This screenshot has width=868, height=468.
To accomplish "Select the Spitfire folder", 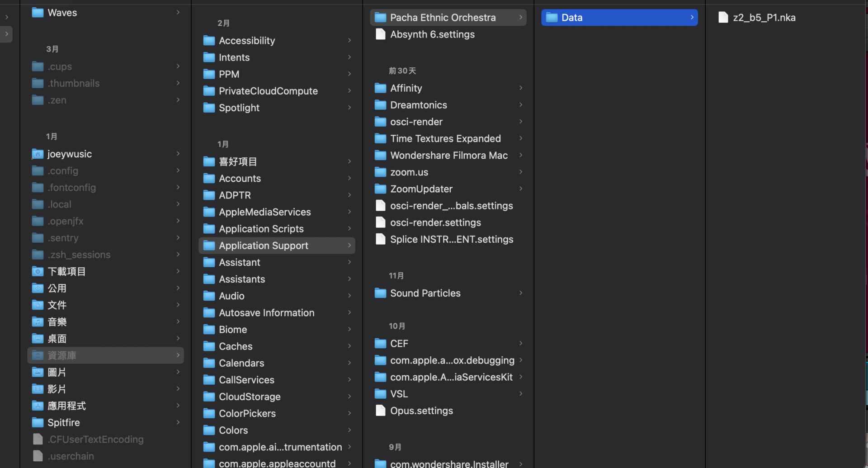I will pos(63,422).
